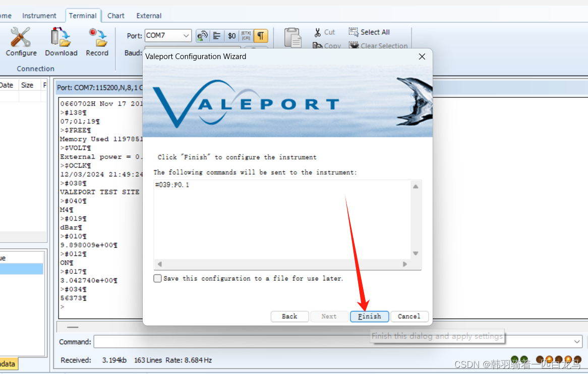Click the 163 Lines status entry
Screen dimensions: 588x374
coord(148,360)
